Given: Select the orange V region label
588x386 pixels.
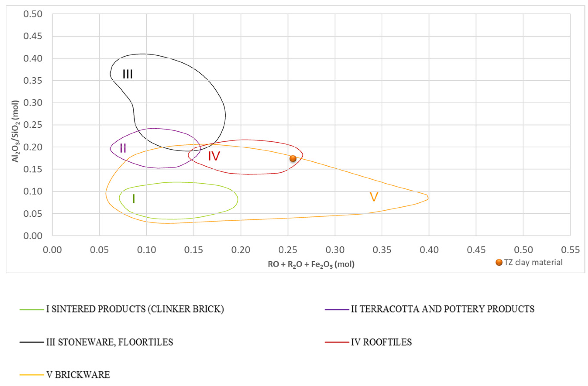Looking at the screenshot, I should click(x=374, y=197).
